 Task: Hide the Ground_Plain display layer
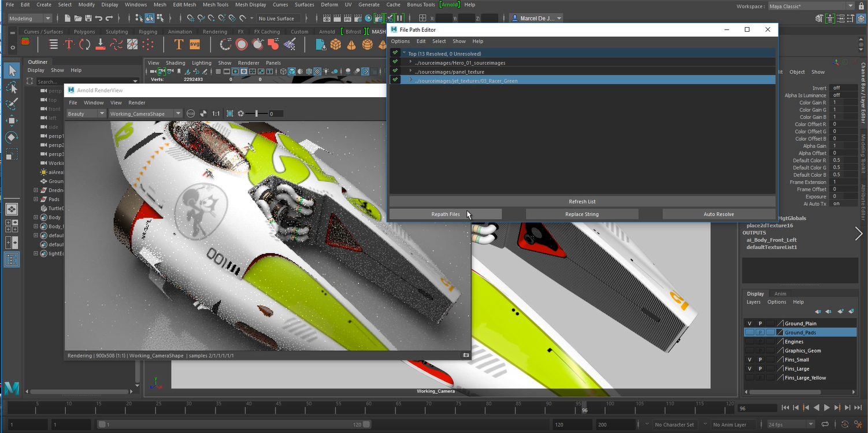click(750, 323)
